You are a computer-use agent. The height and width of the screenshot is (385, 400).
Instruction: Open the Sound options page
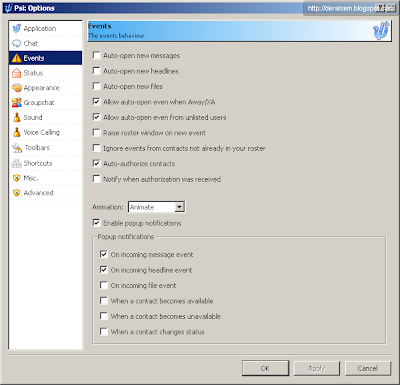coord(45,117)
